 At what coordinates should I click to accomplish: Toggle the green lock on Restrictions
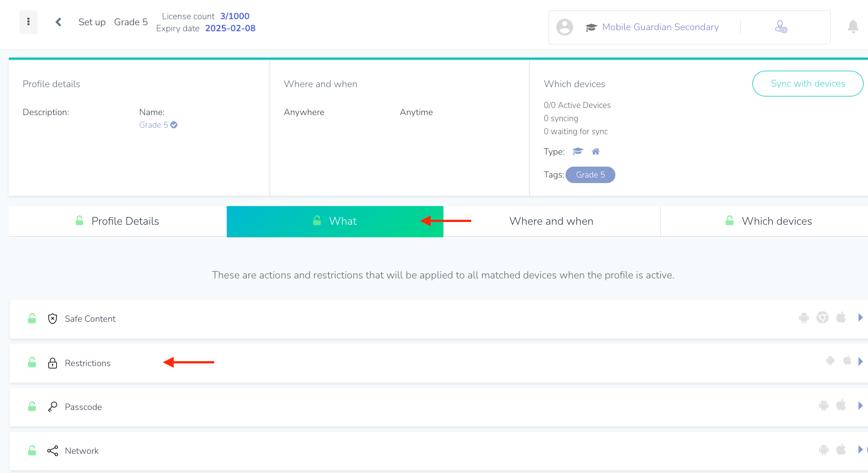coord(32,362)
